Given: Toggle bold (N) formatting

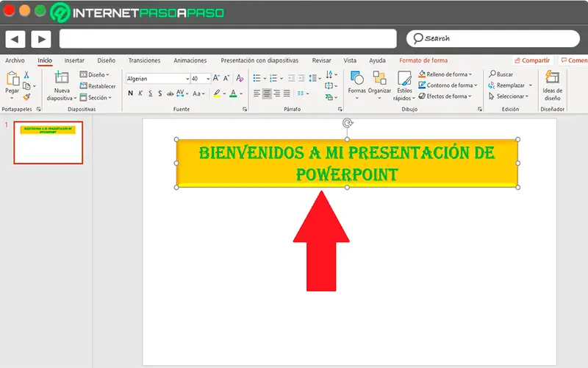Looking at the screenshot, I should 130,93.
